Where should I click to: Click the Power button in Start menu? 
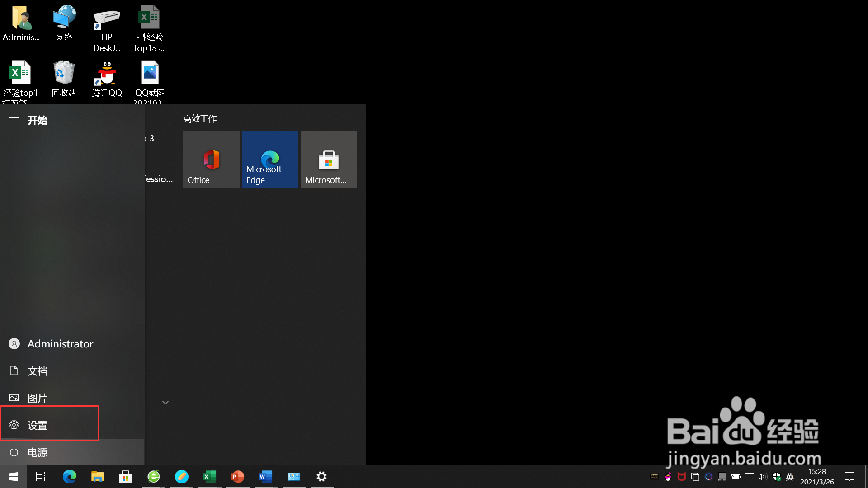pos(37,452)
